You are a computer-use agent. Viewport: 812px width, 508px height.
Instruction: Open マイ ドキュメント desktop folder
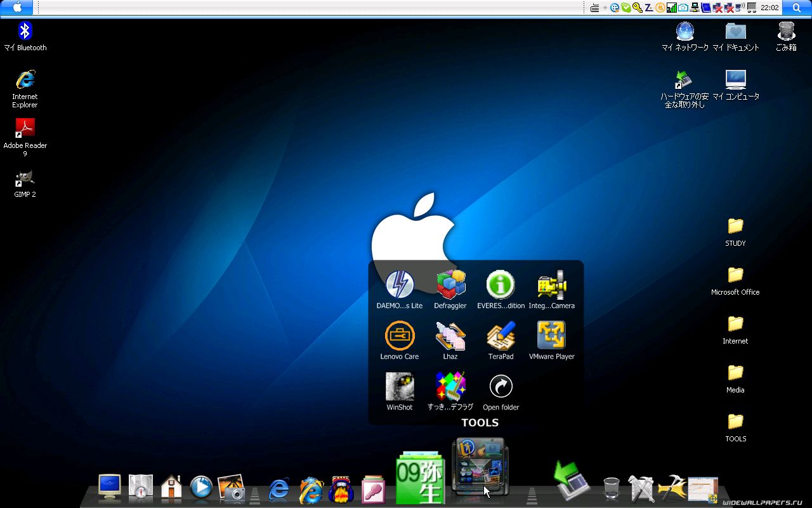tap(736, 36)
